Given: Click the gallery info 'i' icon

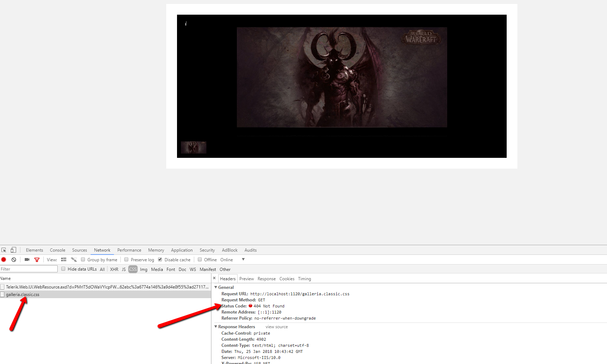Looking at the screenshot, I should pos(186,24).
